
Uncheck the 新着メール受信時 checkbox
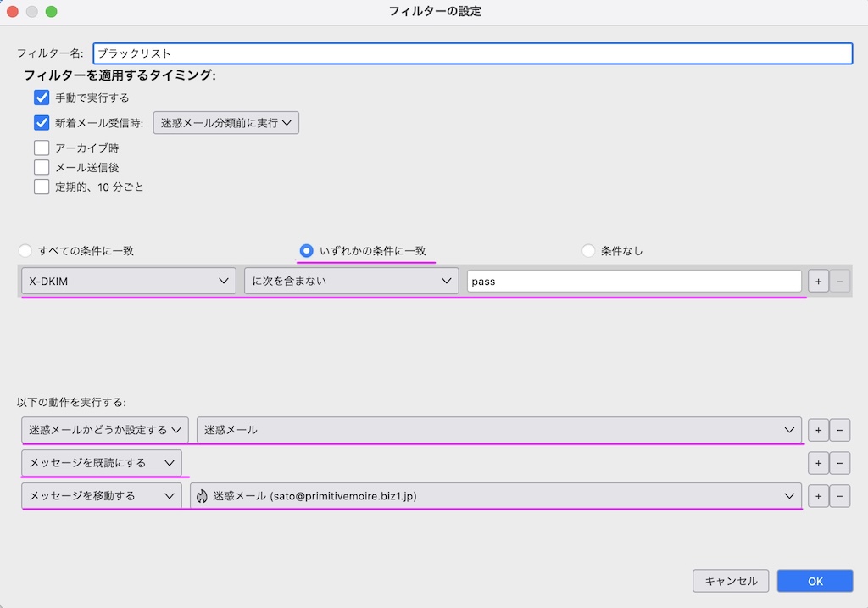(42, 123)
